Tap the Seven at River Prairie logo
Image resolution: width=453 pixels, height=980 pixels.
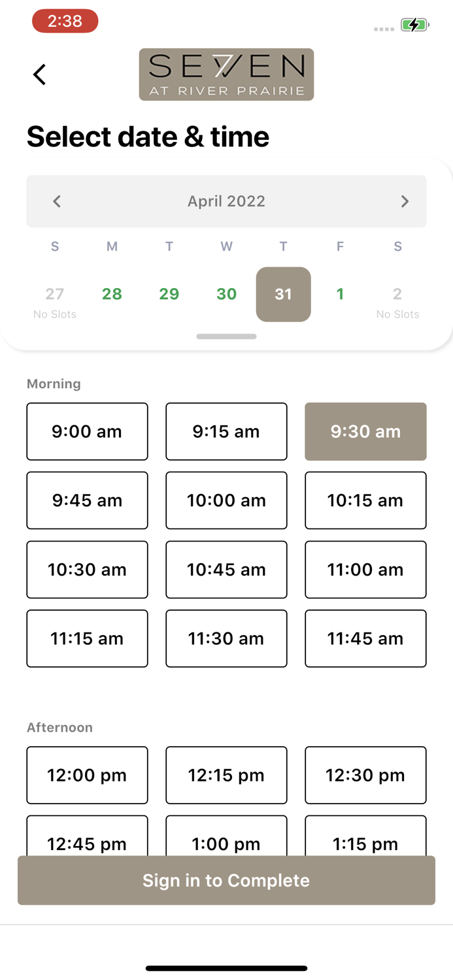(226, 74)
